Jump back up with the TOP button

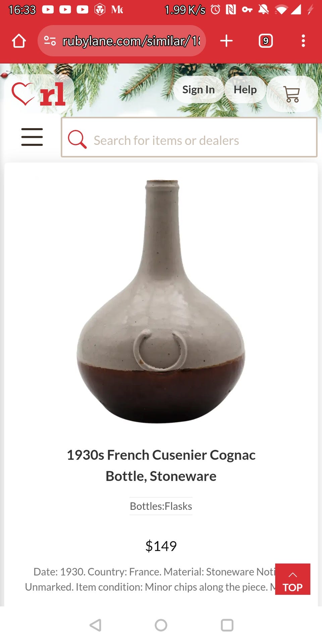[292, 579]
